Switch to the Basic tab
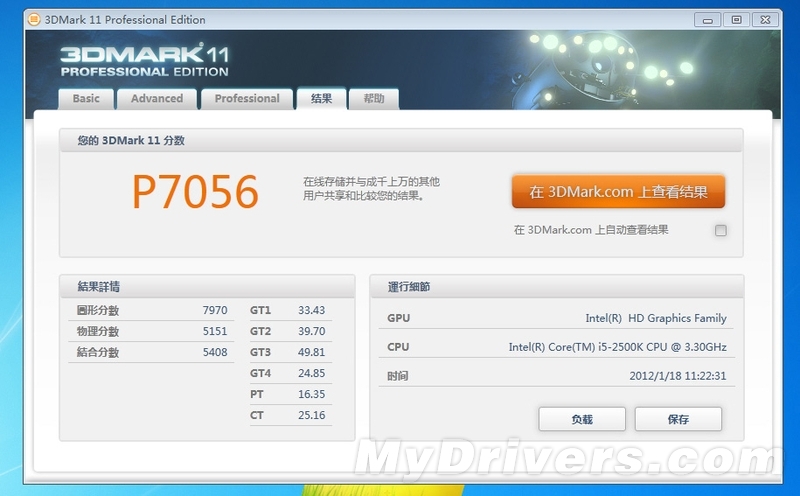 [x=86, y=98]
